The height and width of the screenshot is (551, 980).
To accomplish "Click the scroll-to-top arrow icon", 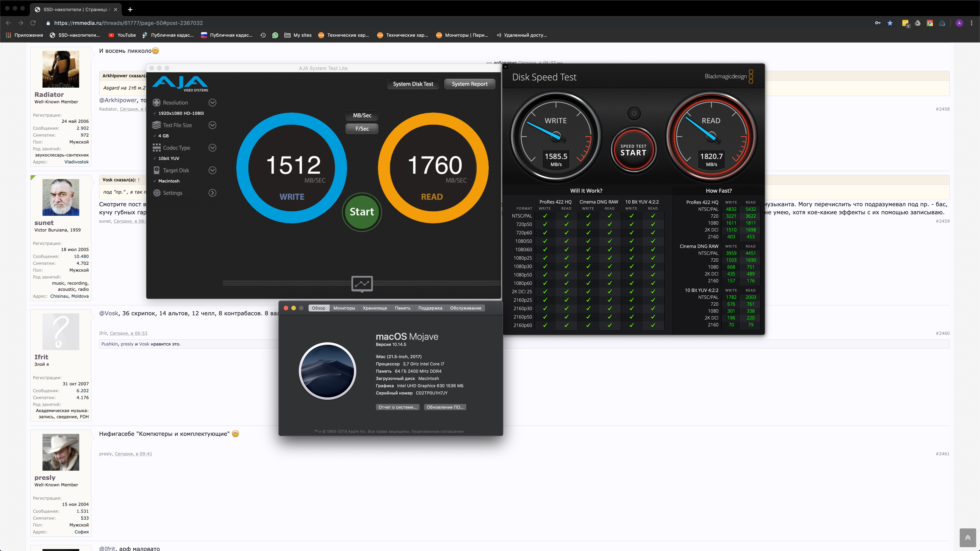I will pyautogui.click(x=967, y=538).
